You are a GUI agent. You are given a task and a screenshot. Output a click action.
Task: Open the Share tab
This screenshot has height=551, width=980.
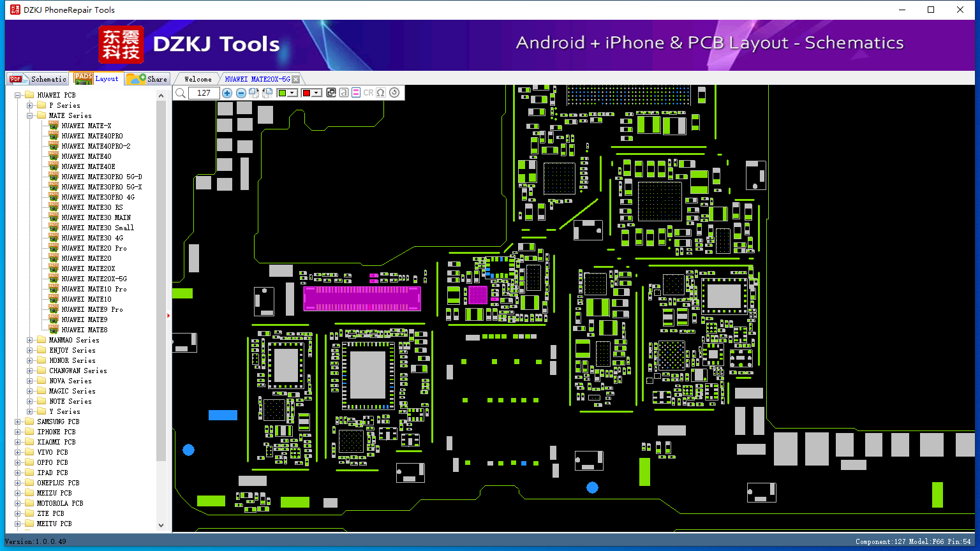147,79
